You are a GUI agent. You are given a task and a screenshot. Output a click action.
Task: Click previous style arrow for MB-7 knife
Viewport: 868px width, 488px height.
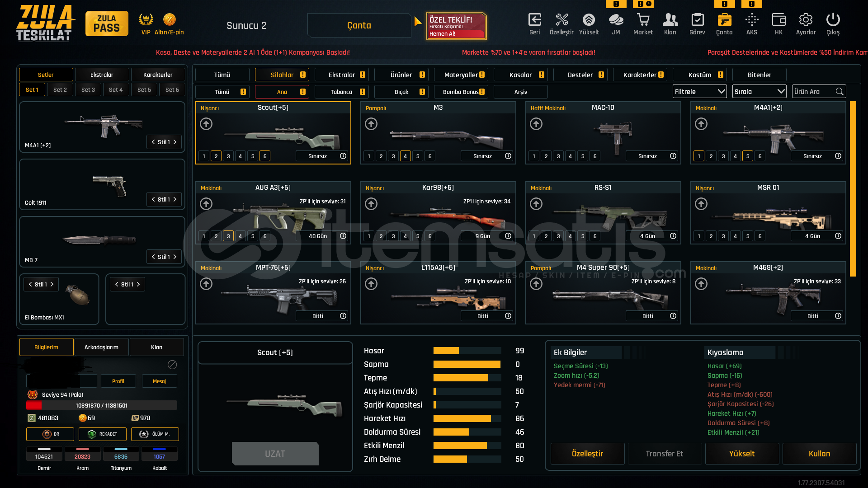click(153, 257)
